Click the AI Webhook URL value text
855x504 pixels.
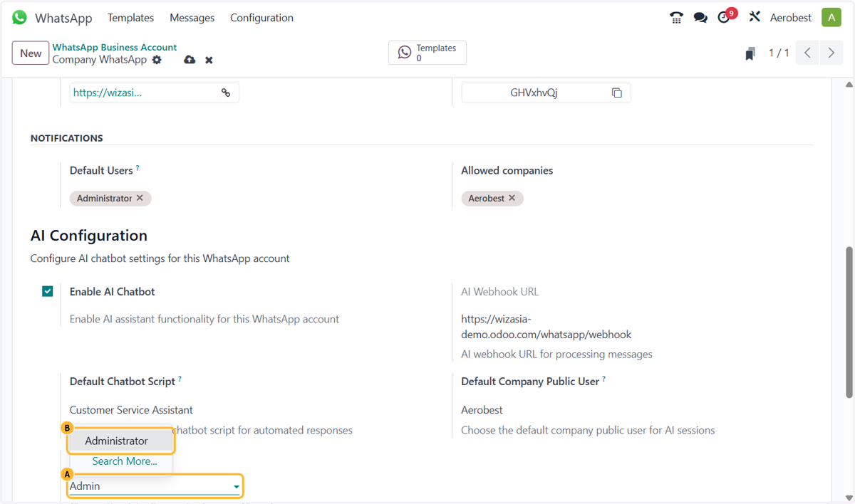(546, 327)
